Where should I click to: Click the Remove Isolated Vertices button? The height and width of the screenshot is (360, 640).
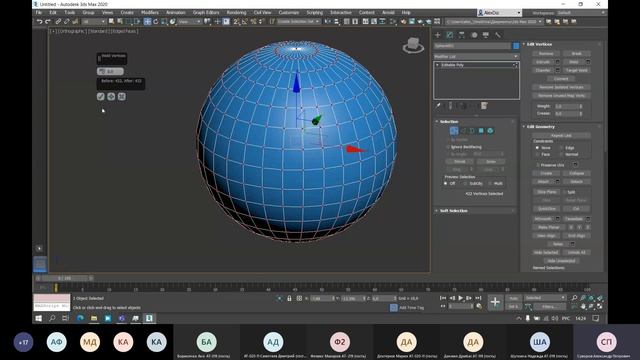[561, 87]
